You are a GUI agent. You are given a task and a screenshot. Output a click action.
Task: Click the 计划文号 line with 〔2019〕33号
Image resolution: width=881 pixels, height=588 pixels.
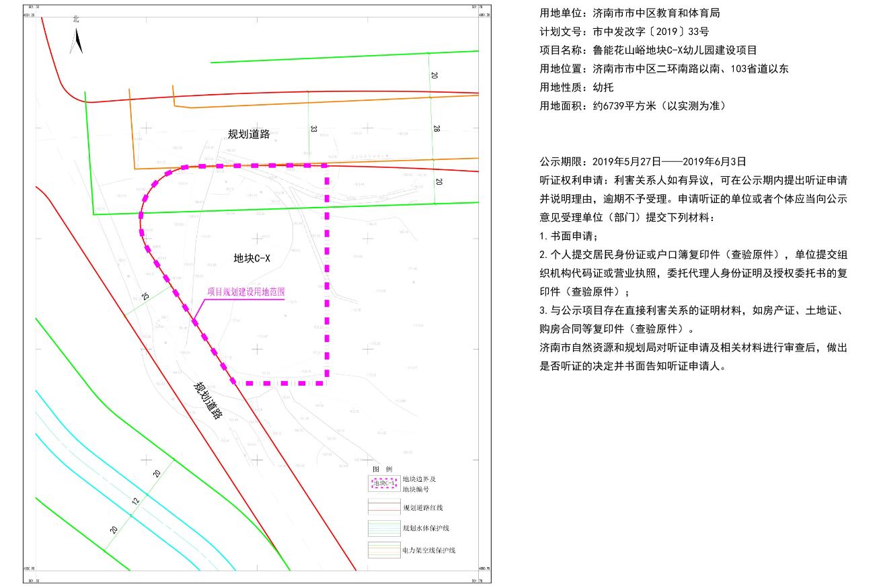pos(624,32)
